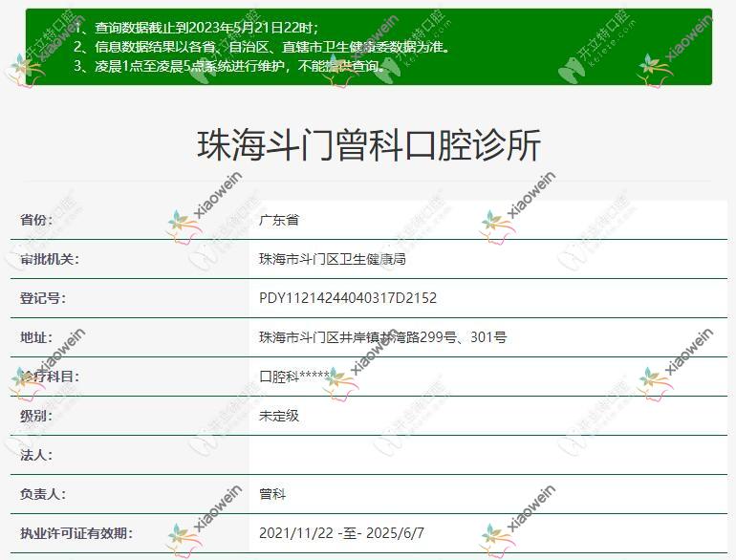Click the clinic title 珠海斗门曾科口腔诊所
This screenshot has width=736, height=560.
(x=368, y=145)
